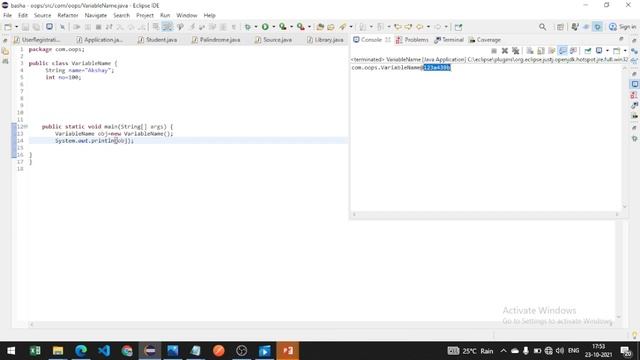Click the Save toolbar icon

[x=25, y=27]
